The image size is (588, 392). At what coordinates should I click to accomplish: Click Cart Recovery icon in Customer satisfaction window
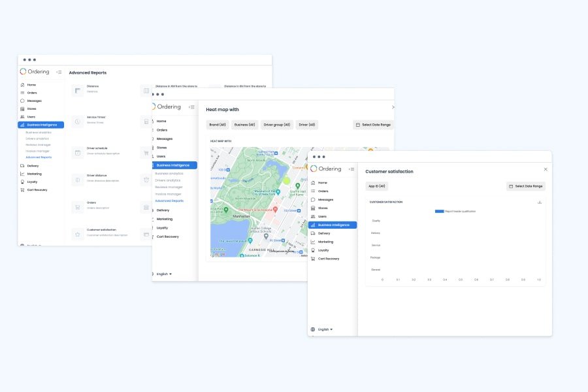click(x=313, y=259)
